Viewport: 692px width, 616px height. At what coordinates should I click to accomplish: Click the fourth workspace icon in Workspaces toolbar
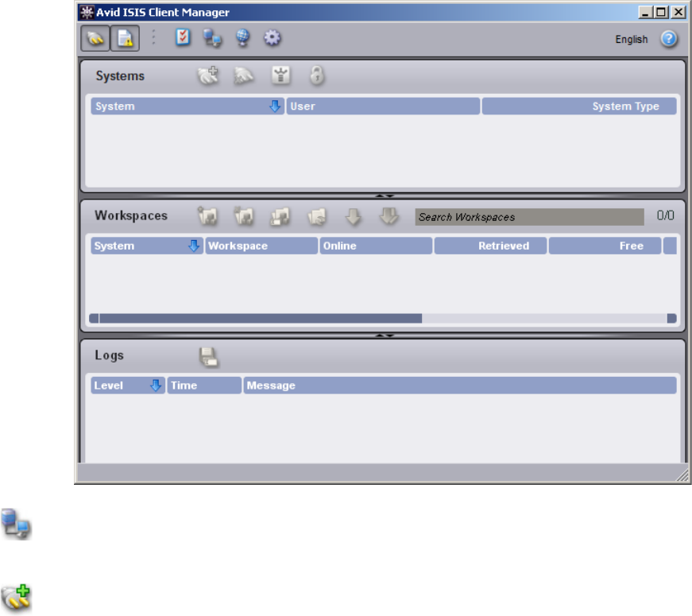click(x=317, y=216)
